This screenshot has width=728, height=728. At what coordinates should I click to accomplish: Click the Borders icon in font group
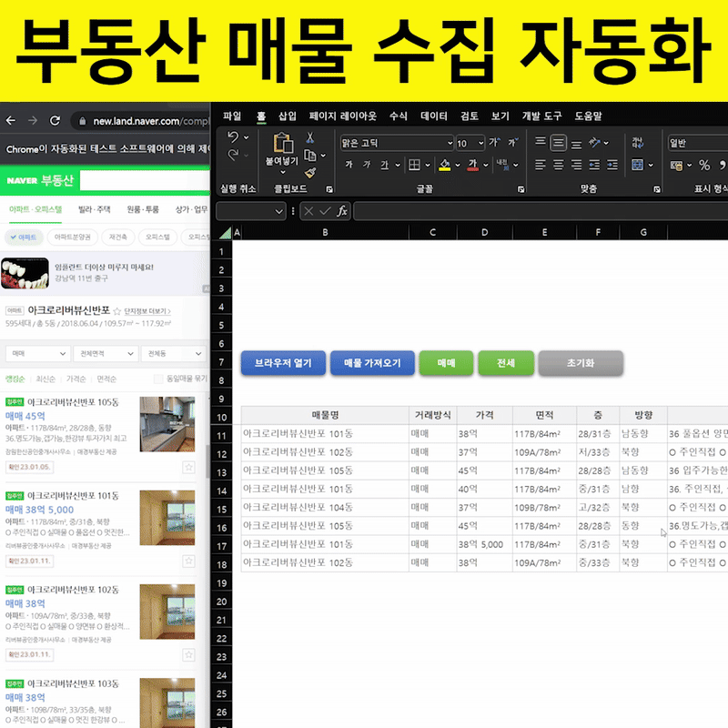pos(414,165)
